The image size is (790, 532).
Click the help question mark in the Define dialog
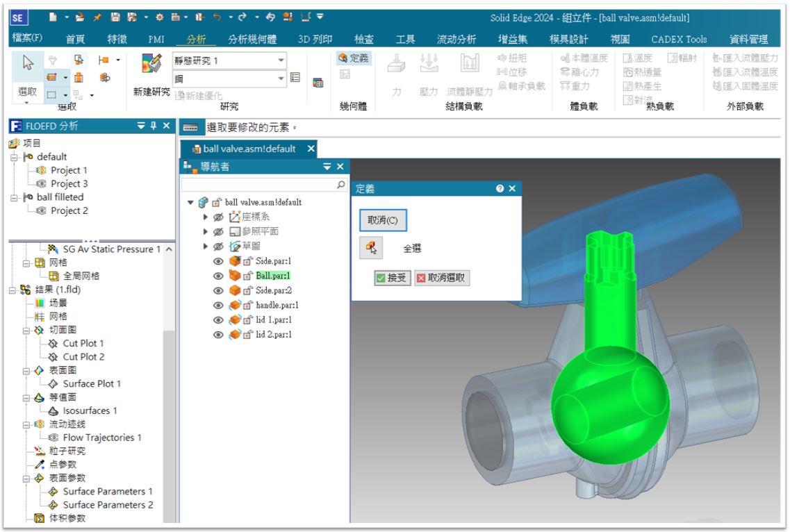(x=500, y=188)
